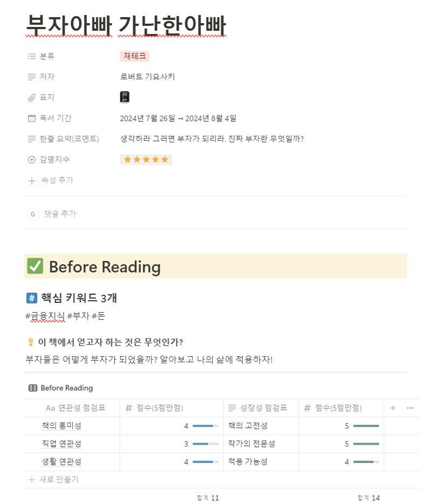This screenshot has width=446, height=504.
Task: Open the table column options ellipsis menu
Action: 410,408
